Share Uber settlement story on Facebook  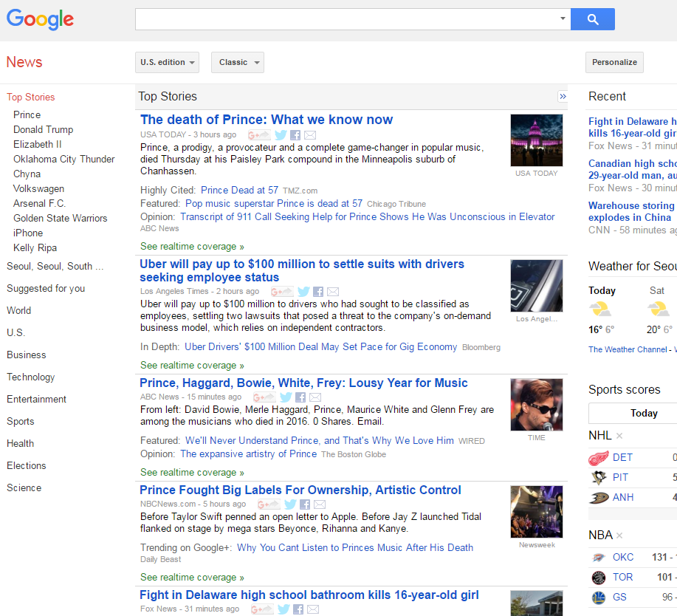[318, 292]
